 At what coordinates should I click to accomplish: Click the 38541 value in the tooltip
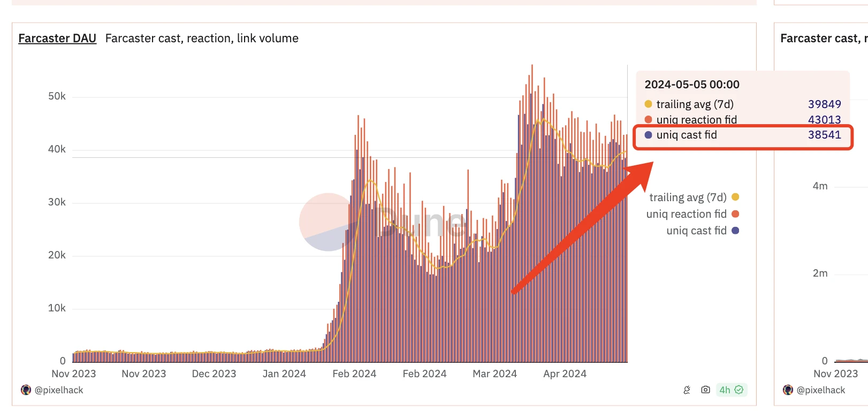tap(824, 135)
